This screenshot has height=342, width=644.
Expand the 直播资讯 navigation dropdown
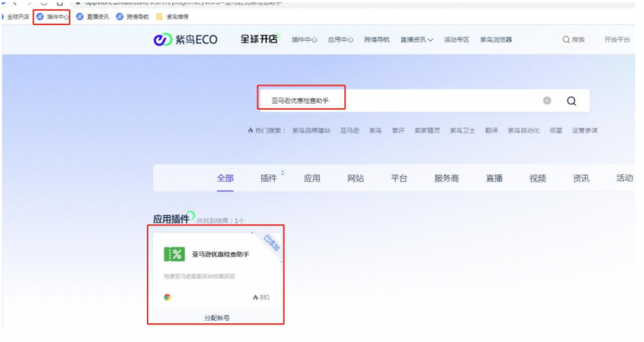pos(416,40)
